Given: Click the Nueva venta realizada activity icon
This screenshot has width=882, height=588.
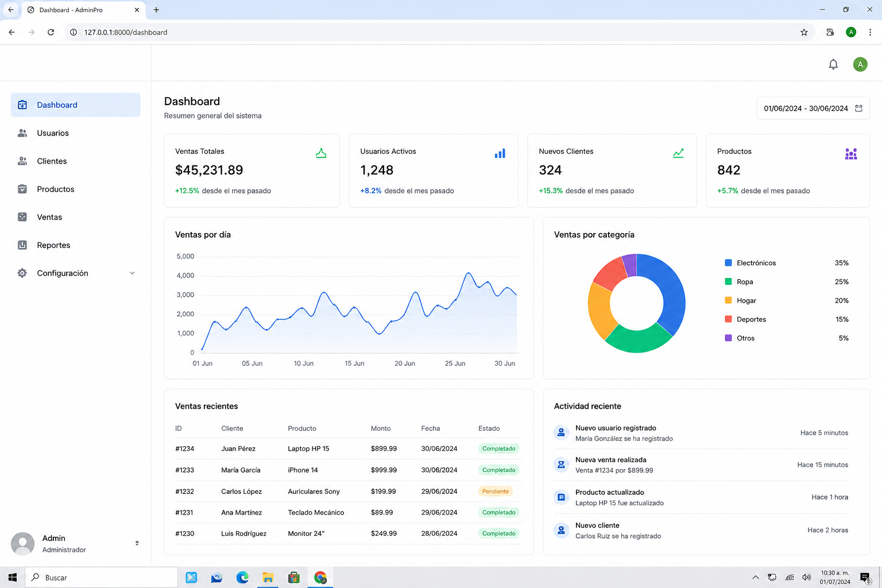Looking at the screenshot, I should pyautogui.click(x=561, y=465).
